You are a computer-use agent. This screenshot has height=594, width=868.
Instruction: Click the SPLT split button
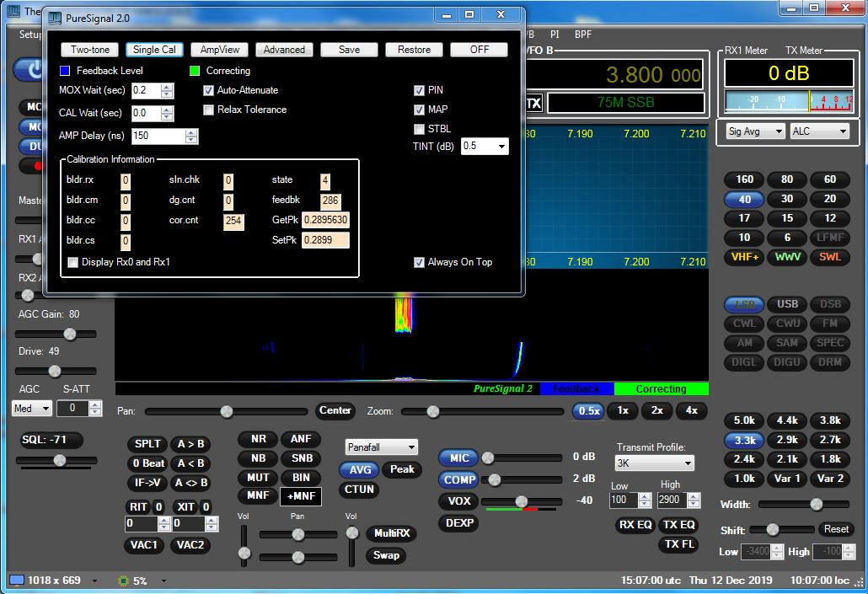[x=147, y=444]
